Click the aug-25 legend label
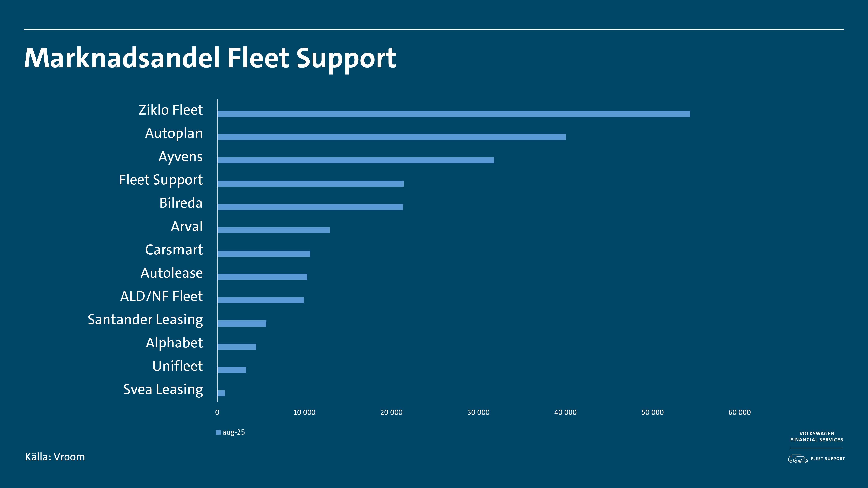The height and width of the screenshot is (488, 868). pyautogui.click(x=234, y=432)
